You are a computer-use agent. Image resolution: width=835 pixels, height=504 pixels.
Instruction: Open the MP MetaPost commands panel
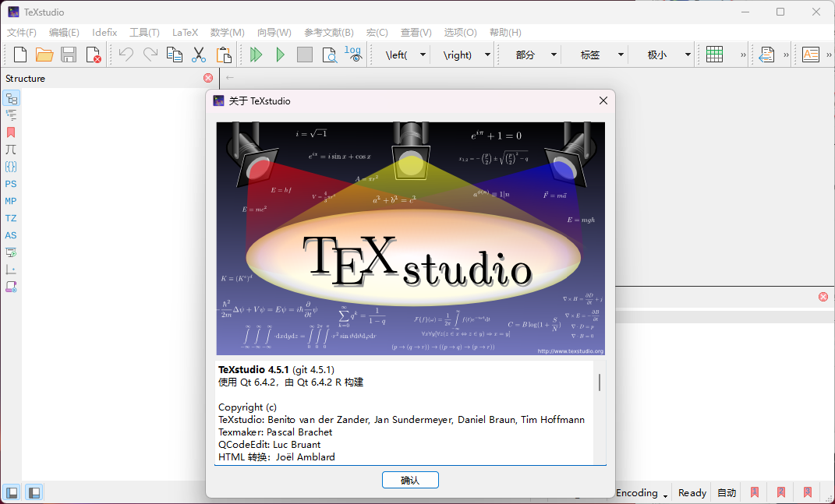(11, 201)
